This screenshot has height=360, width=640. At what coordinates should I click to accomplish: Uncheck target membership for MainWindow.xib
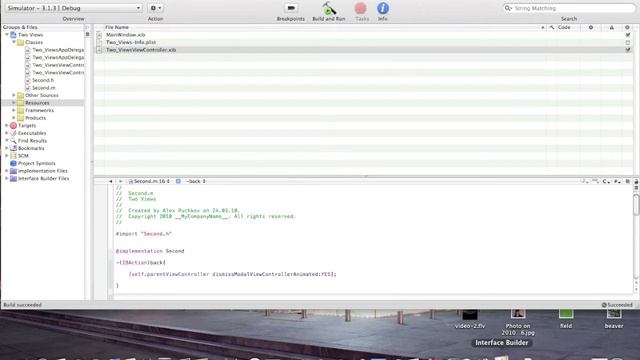click(628, 35)
